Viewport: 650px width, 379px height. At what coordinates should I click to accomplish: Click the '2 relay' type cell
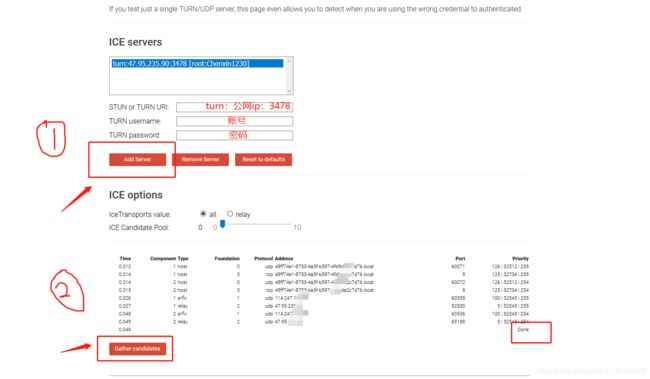[180, 322]
